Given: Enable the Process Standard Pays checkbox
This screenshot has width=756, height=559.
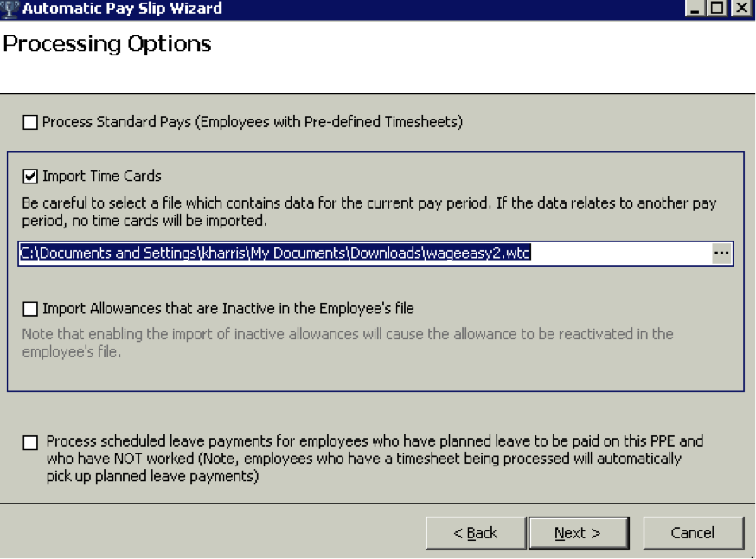Looking at the screenshot, I should tap(31, 123).
